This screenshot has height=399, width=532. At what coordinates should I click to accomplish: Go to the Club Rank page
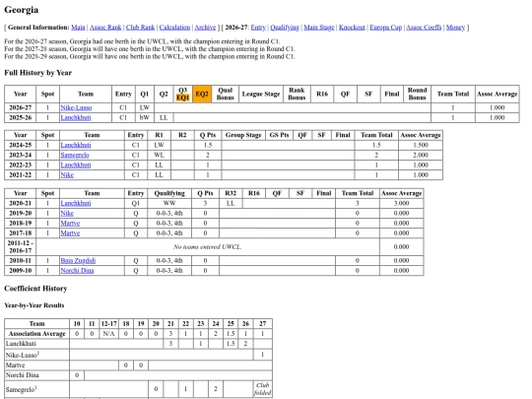pyautogui.click(x=140, y=28)
